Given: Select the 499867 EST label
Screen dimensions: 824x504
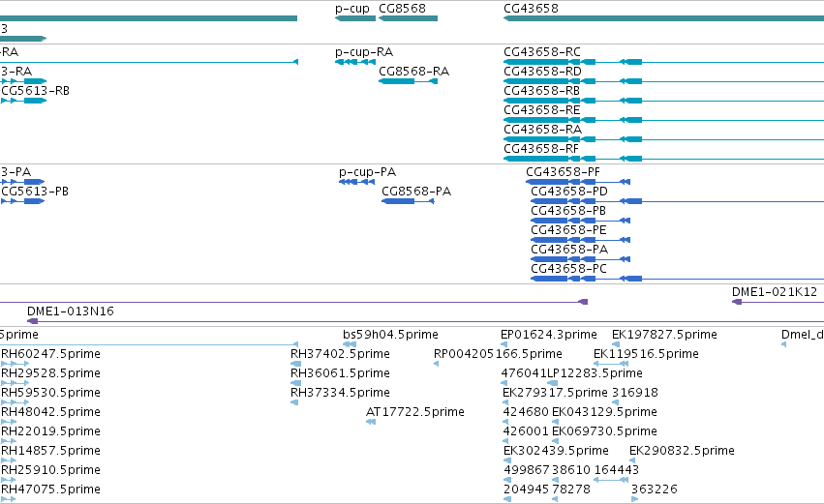Looking at the screenshot, I should coord(527,470).
